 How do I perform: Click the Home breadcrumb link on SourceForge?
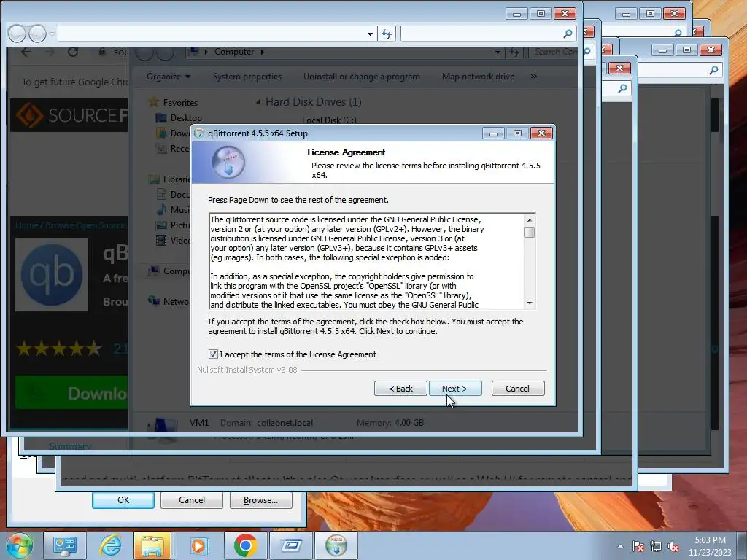pyautogui.click(x=26, y=225)
